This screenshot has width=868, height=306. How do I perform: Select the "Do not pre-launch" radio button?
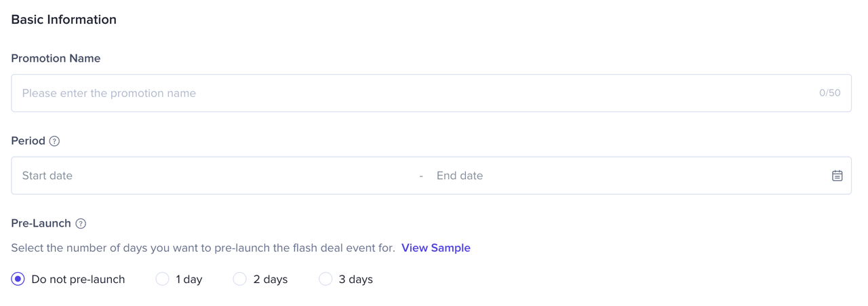18,279
